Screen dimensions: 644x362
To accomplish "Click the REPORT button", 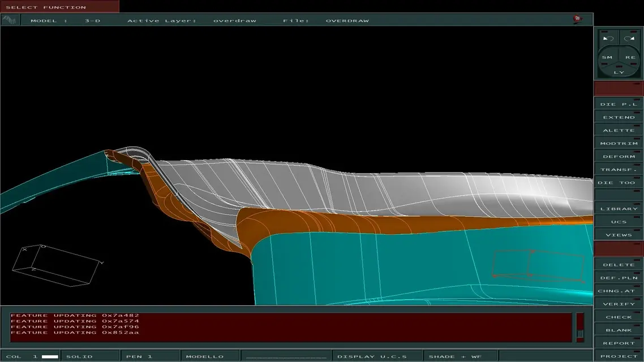I will click(619, 343).
